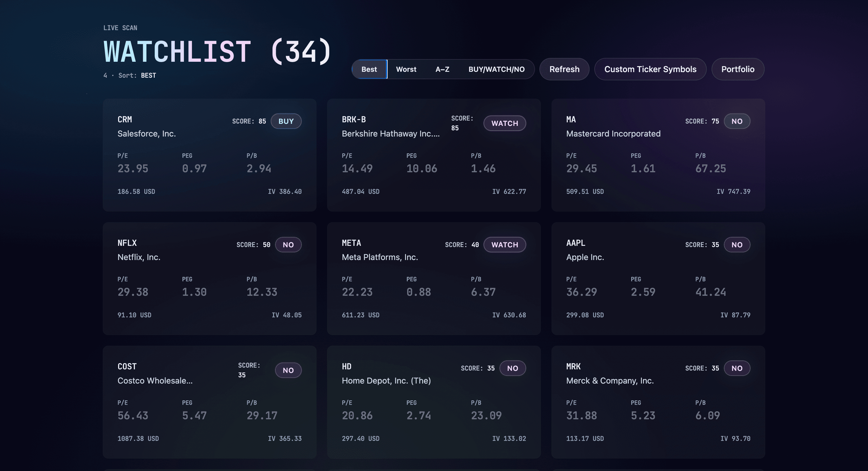
Task: Click MA intrinsic value IV 747.39
Action: tap(734, 191)
